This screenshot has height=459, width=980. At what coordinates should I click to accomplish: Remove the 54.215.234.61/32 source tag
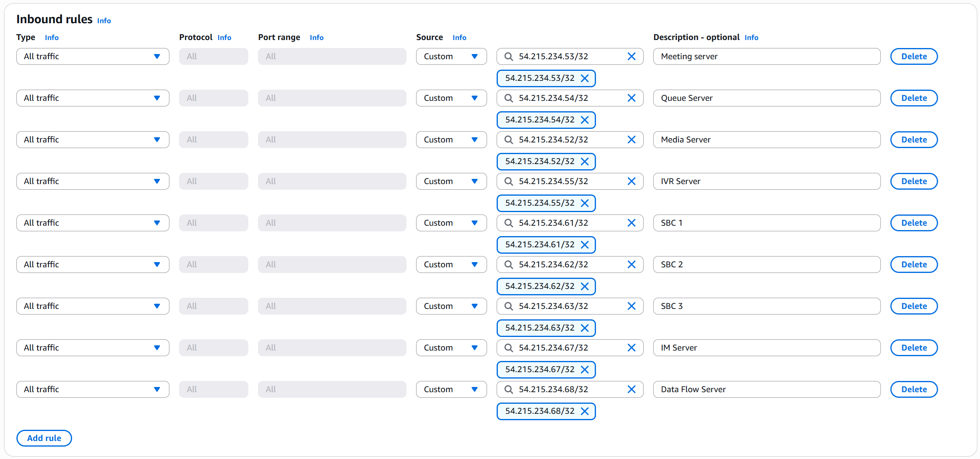[584, 245]
